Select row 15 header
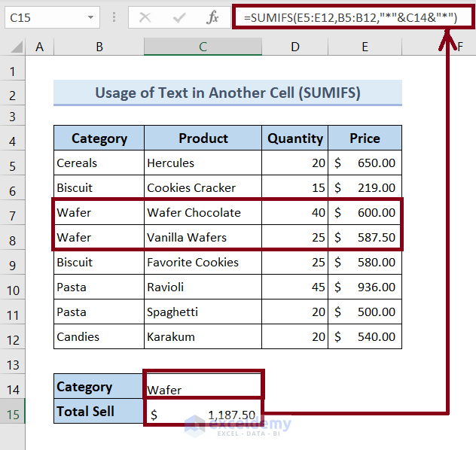 click(x=12, y=414)
